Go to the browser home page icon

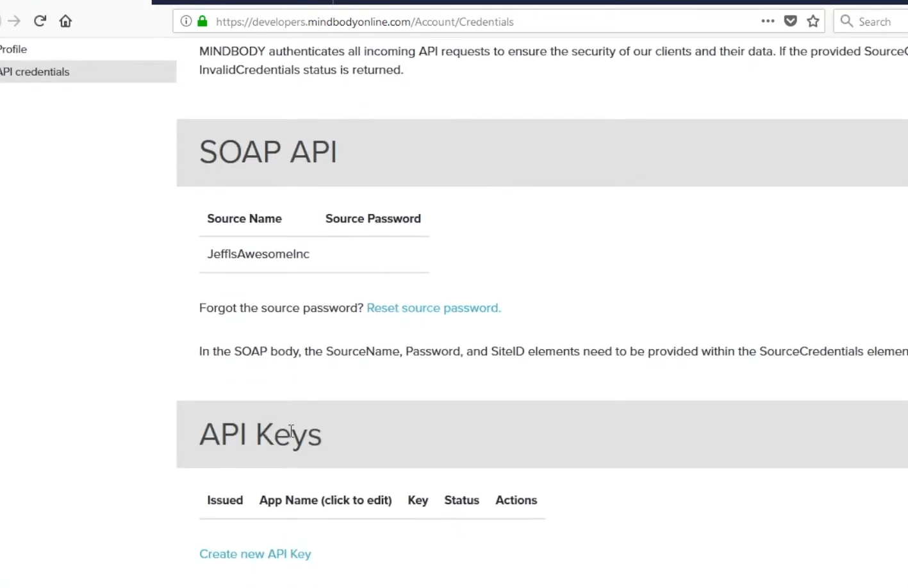pos(65,21)
